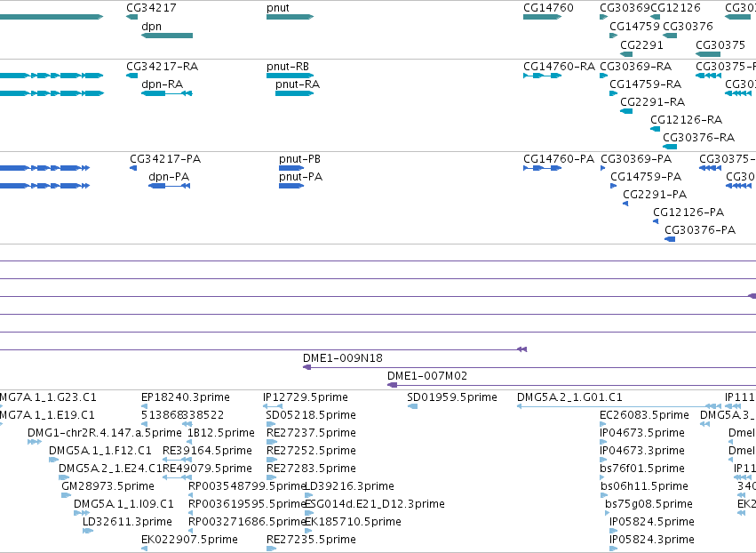Open the pnut gene label
The height and width of the screenshot is (553, 756).
(x=278, y=8)
